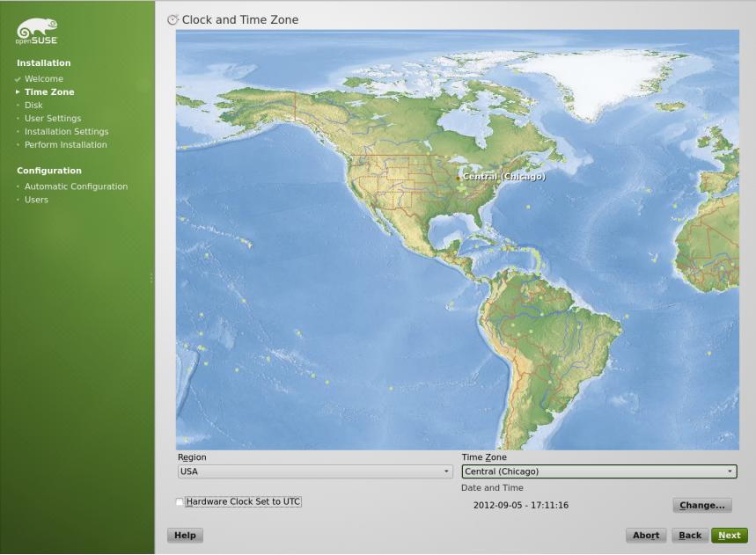Click the Time Zone current-step arrow icon
756x555 pixels.
(x=18, y=91)
